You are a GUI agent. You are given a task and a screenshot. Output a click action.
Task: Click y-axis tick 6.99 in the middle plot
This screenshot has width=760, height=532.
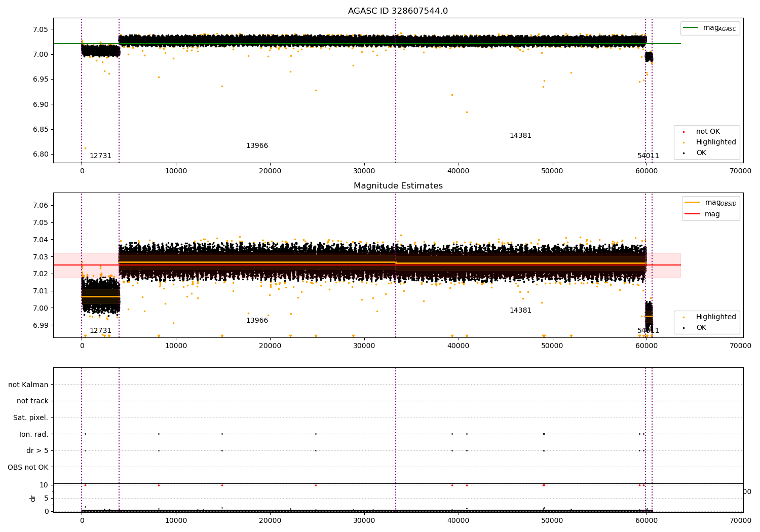tap(41, 325)
